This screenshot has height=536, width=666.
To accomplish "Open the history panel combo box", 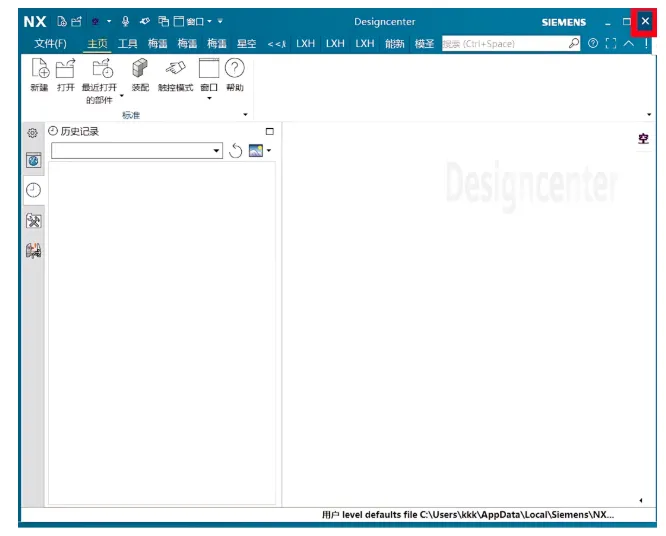I will (x=137, y=150).
